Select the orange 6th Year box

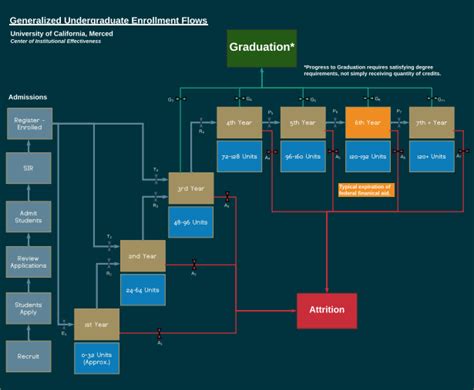click(368, 123)
